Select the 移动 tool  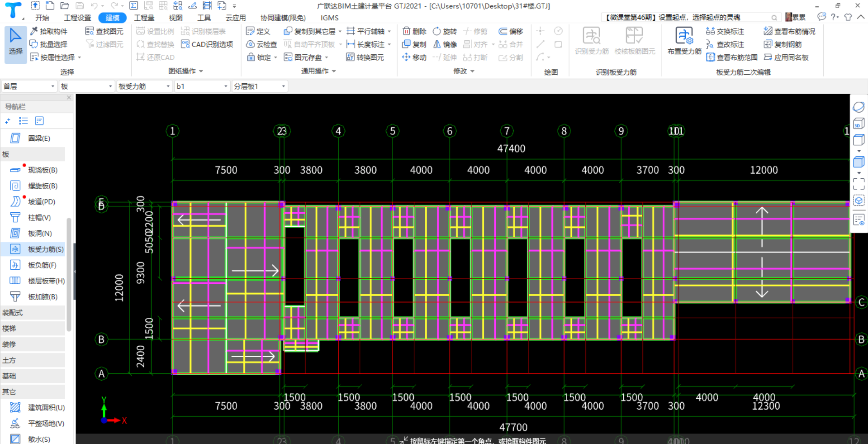coord(414,57)
